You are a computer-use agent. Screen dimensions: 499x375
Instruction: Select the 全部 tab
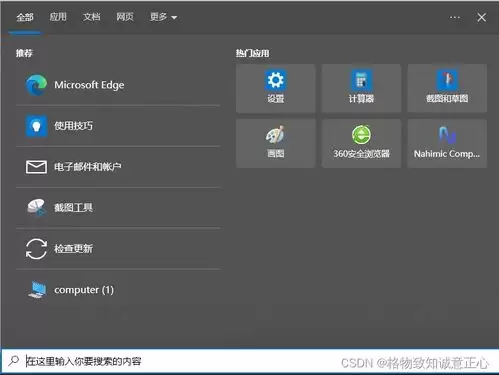[x=25, y=17]
